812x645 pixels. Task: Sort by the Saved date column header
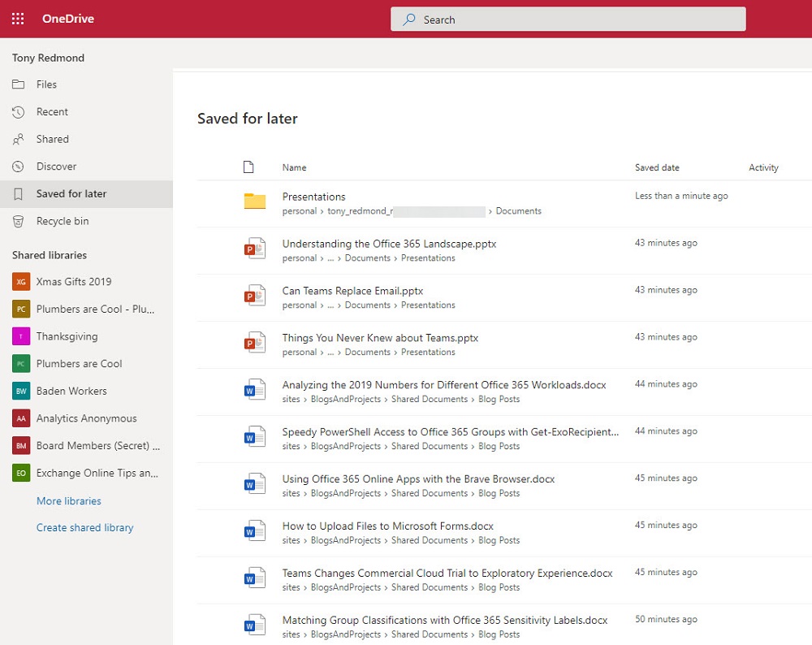657,167
